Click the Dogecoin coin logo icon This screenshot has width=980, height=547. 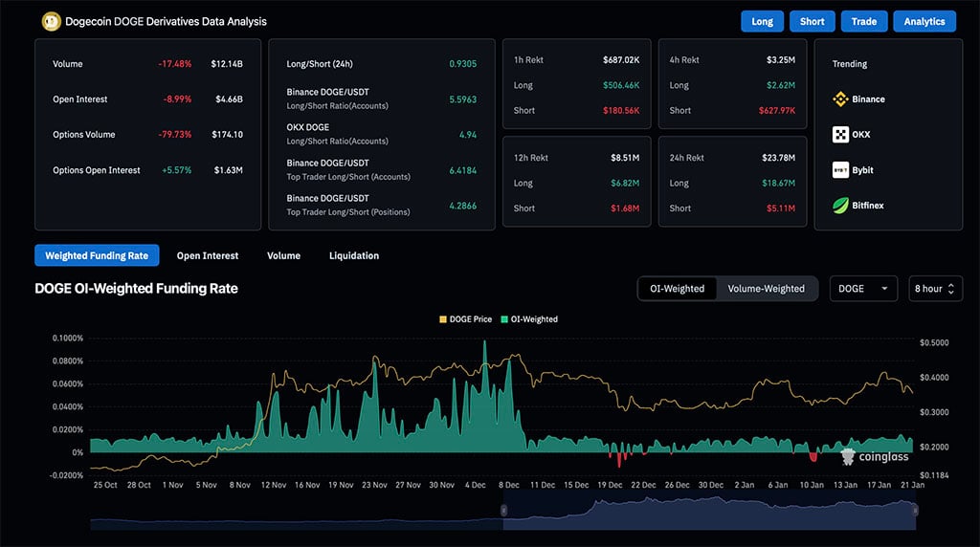coord(51,21)
